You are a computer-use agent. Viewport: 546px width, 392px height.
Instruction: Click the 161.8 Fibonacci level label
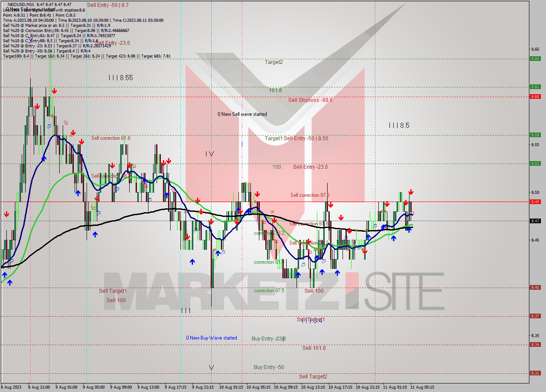[x=275, y=90]
